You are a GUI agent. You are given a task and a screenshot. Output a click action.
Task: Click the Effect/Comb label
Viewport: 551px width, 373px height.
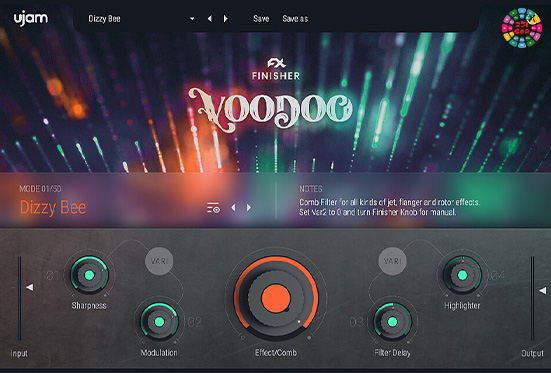coord(276,353)
